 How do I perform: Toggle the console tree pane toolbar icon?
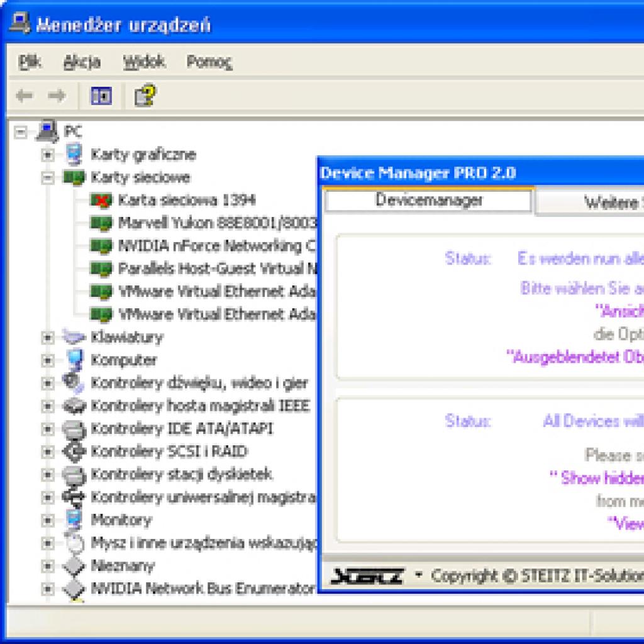point(101,96)
